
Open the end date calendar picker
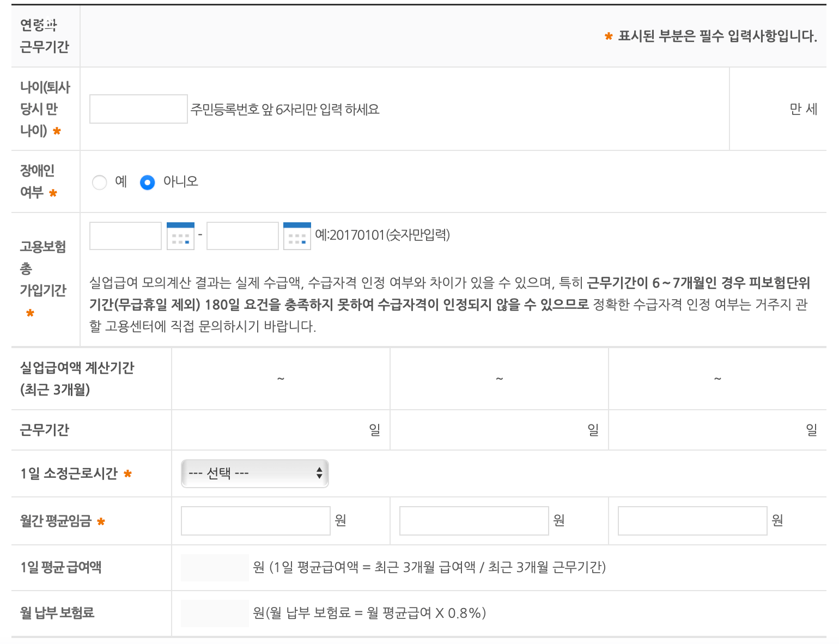(x=297, y=235)
